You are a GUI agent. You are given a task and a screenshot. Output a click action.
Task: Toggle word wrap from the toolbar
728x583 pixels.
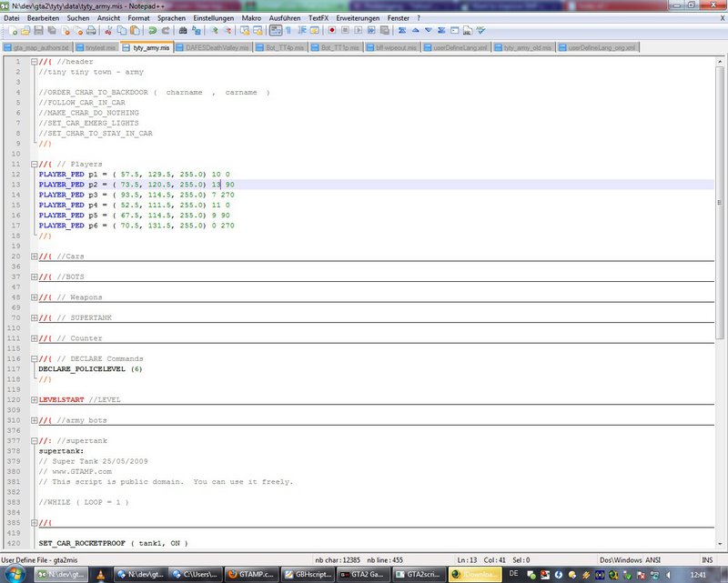(x=278, y=30)
